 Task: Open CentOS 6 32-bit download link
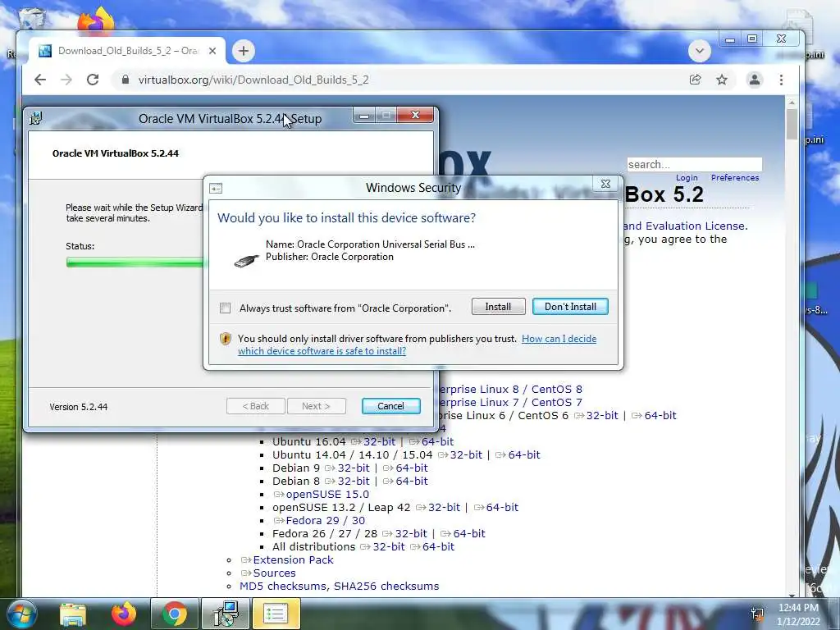point(602,415)
